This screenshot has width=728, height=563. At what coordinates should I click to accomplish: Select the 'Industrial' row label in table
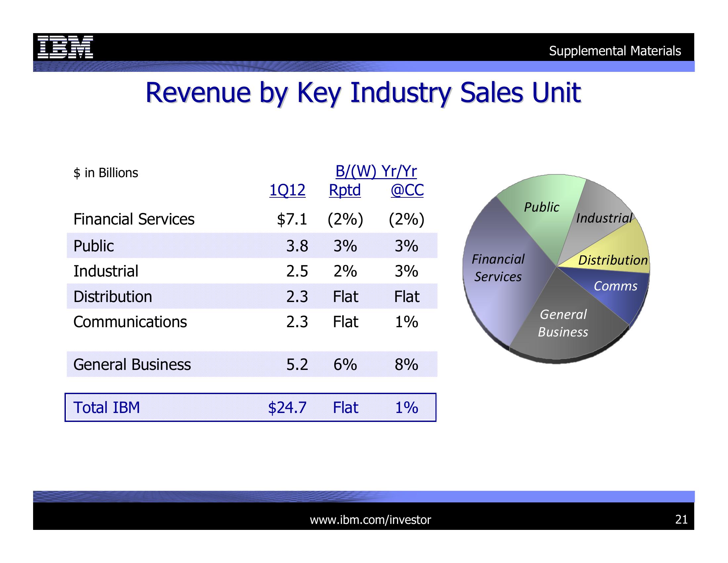click(x=106, y=271)
